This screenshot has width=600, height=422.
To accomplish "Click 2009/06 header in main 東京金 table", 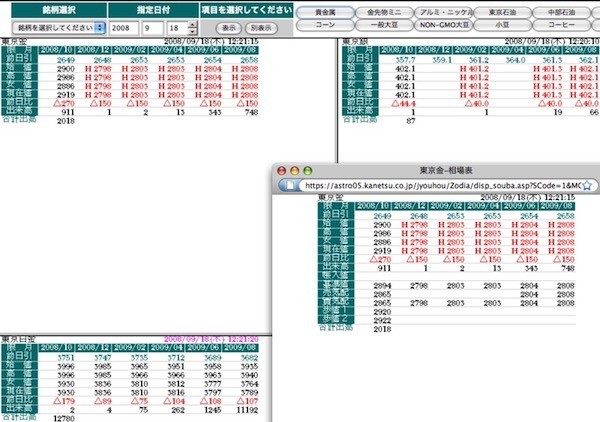I will point(204,50).
